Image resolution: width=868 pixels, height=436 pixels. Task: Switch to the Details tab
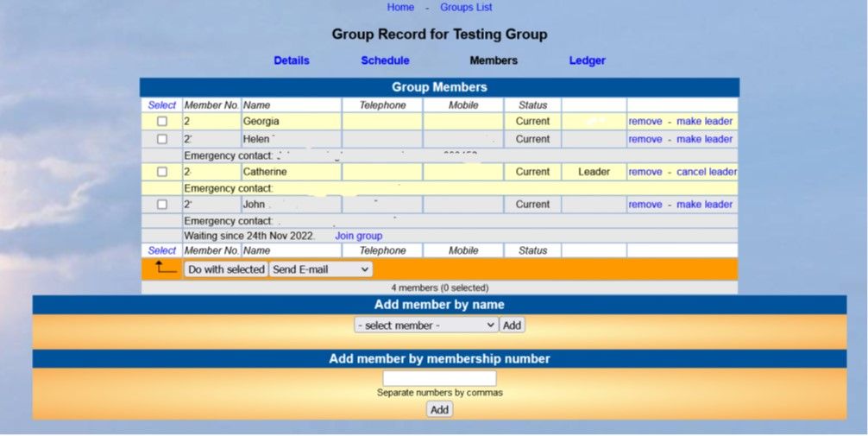pyautogui.click(x=292, y=60)
